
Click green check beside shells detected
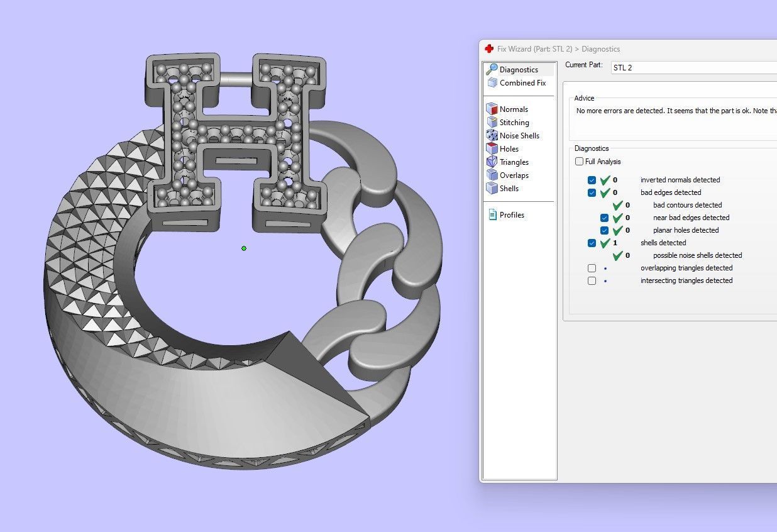coord(605,243)
